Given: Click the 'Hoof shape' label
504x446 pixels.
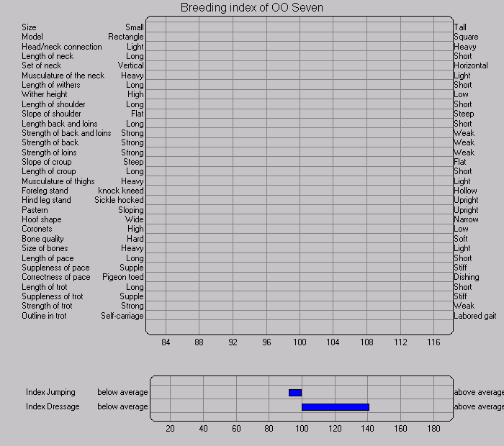Looking at the screenshot, I should (x=42, y=219).
